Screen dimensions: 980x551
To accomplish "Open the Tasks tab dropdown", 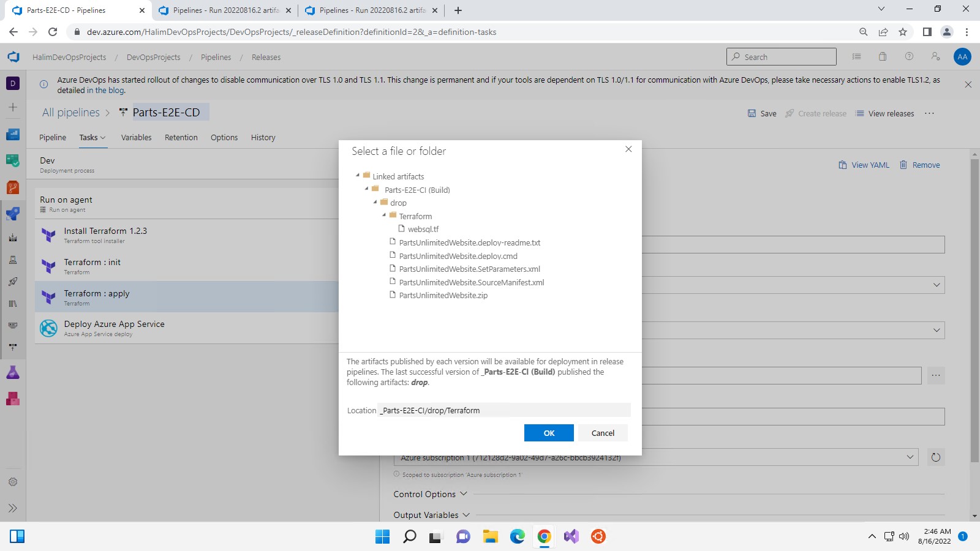I will pos(92,137).
